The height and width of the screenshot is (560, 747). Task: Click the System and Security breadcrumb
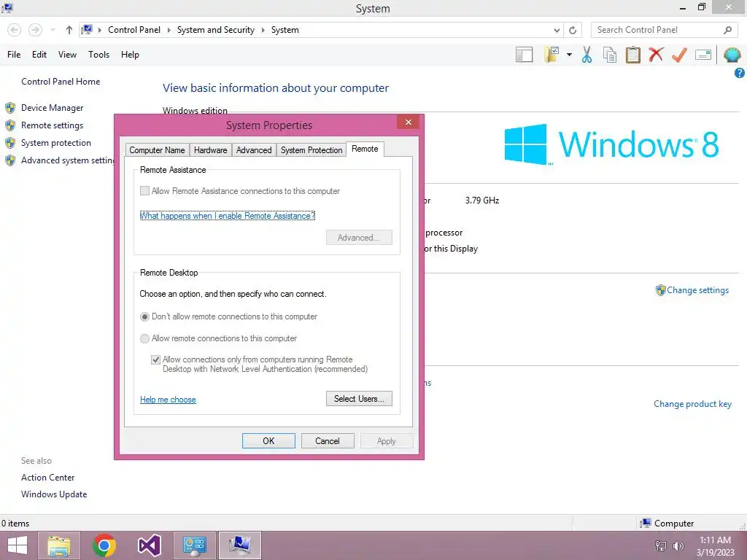216,30
